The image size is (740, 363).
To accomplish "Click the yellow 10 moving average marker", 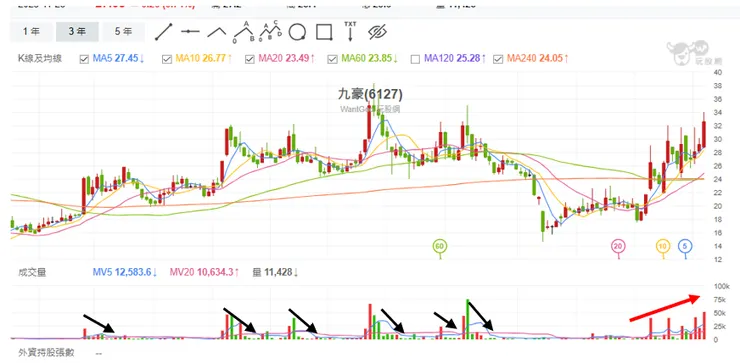I will [x=663, y=246].
